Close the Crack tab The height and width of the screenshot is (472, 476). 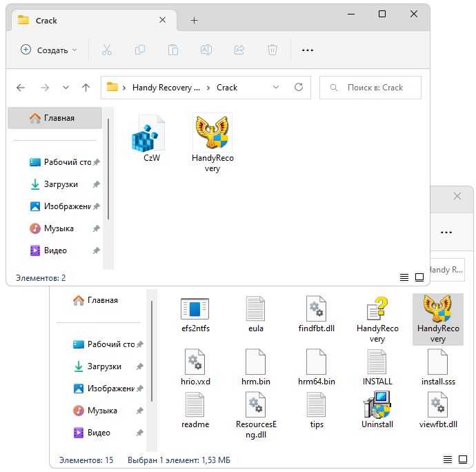pyautogui.click(x=162, y=20)
